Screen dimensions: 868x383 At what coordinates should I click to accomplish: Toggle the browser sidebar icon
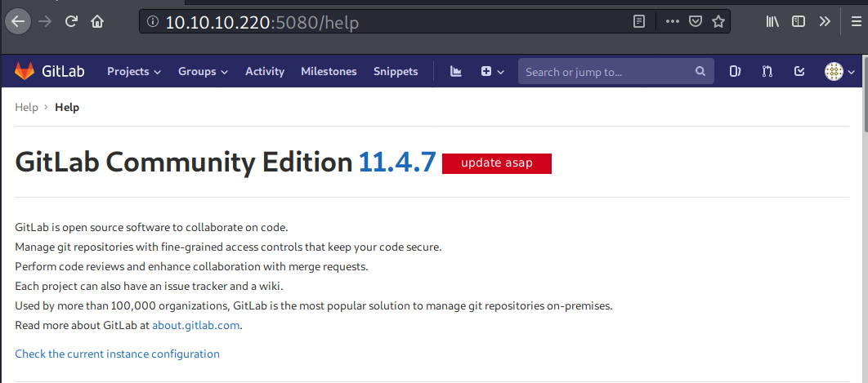(x=799, y=21)
